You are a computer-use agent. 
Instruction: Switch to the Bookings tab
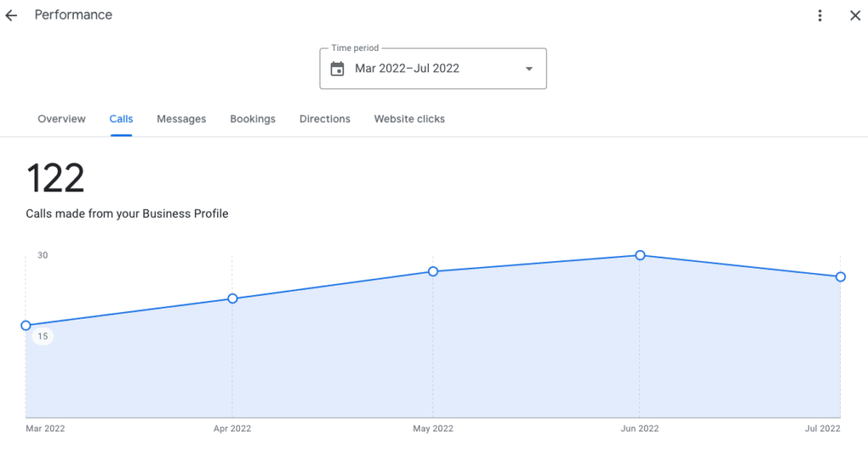253,119
